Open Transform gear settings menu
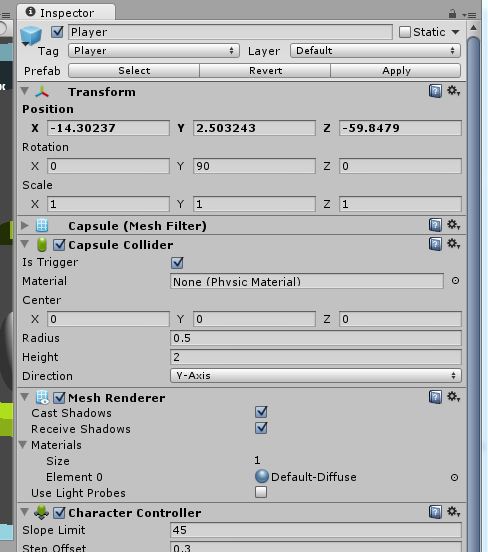Viewport: 488px width, 552px height. pos(453,91)
